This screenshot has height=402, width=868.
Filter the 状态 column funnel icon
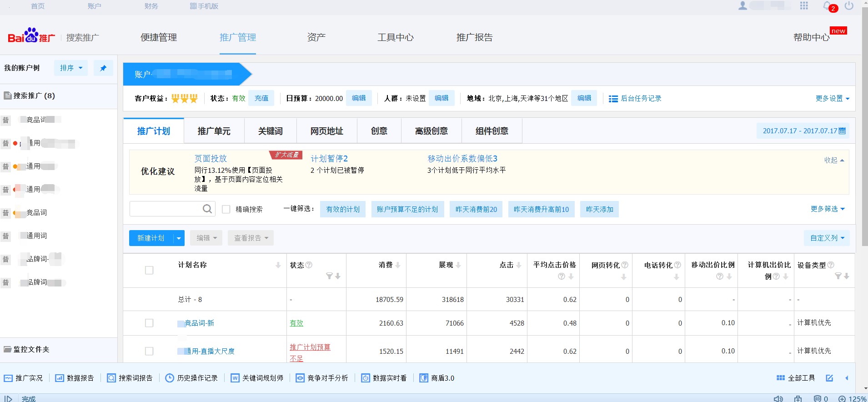[329, 276]
